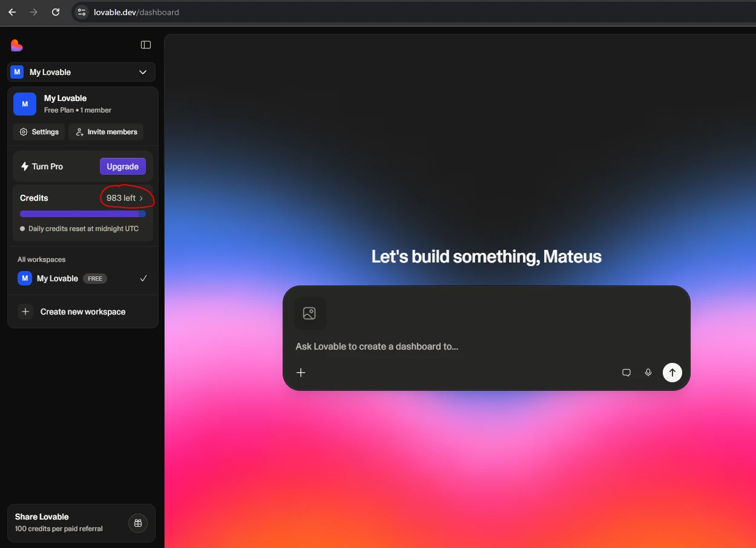Submit prompt with the arrow button
Viewport: 756px width, 548px height.
point(672,373)
